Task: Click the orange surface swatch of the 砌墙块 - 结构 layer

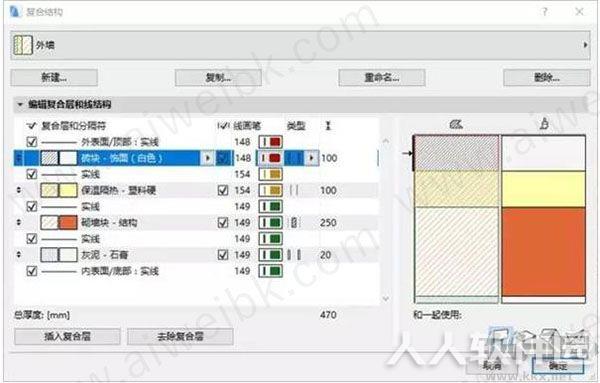Action: 68,223
